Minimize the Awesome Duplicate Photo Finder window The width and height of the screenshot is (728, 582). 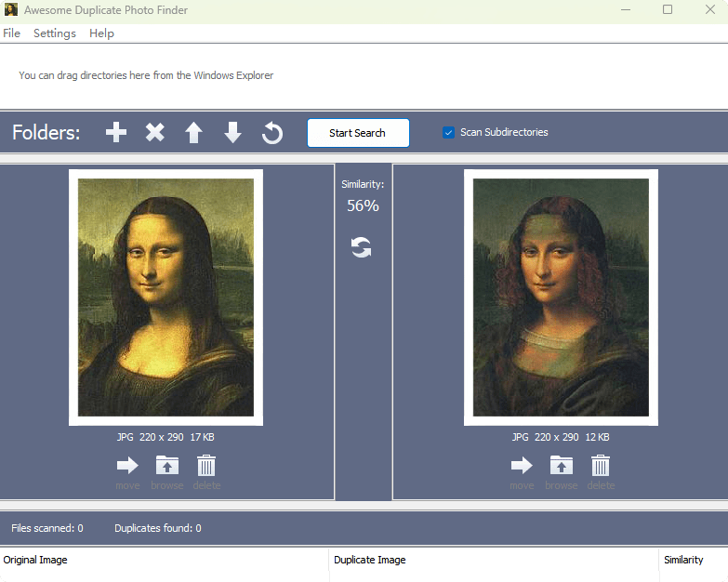point(626,9)
